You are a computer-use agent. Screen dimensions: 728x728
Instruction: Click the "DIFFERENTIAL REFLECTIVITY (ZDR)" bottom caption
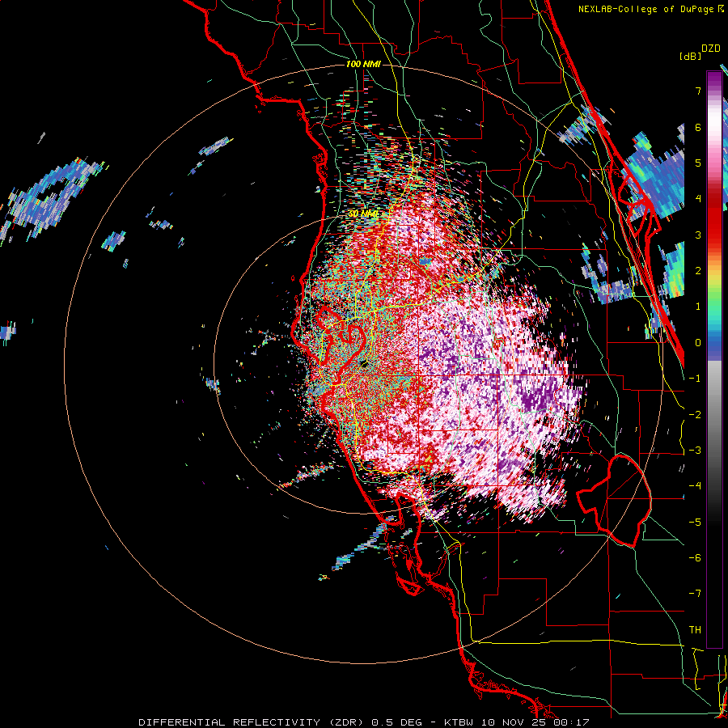pyautogui.click(x=253, y=722)
